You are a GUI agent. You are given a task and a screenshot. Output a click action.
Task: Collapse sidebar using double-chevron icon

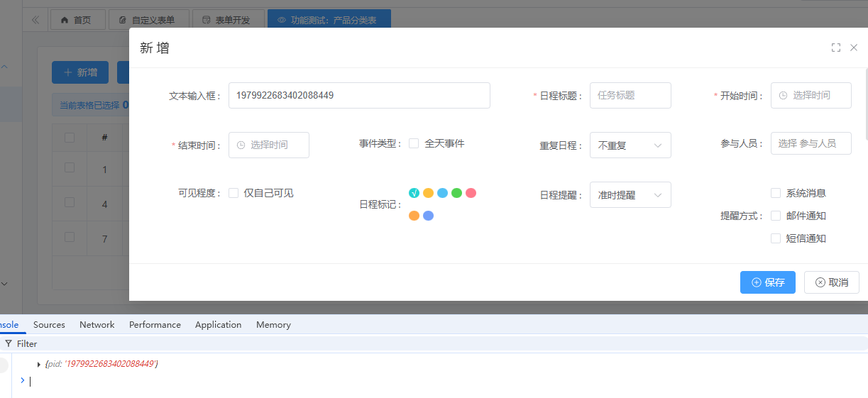coord(35,20)
